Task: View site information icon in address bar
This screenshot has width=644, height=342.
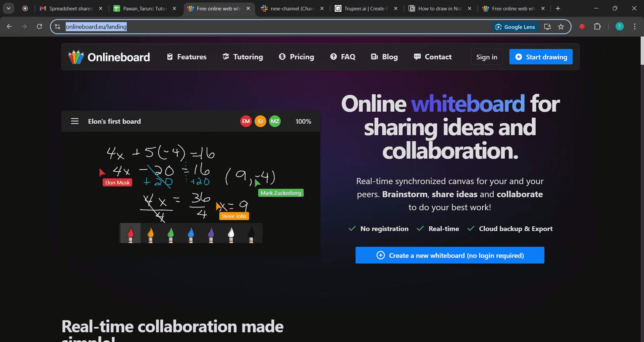Action: click(x=58, y=27)
